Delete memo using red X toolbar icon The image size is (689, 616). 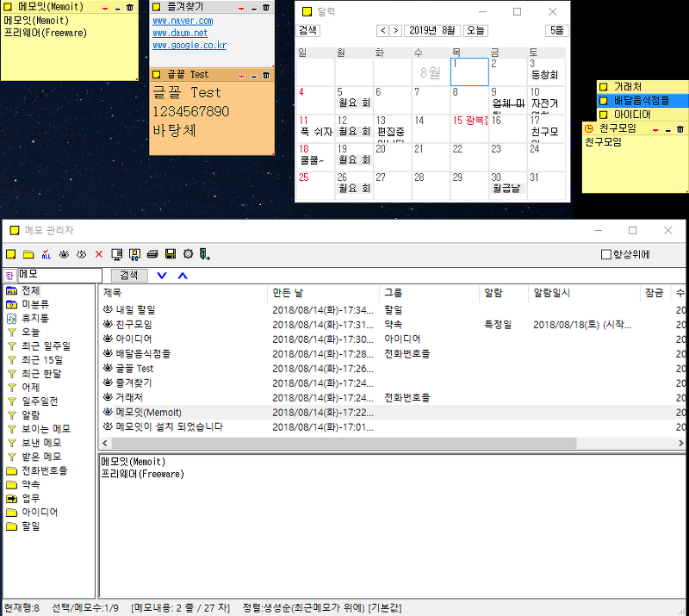tap(99, 254)
